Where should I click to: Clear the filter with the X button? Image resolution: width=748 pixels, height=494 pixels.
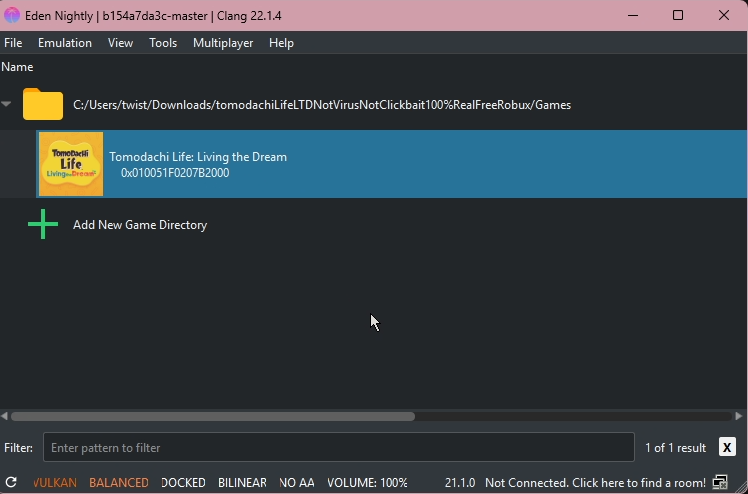tap(727, 447)
